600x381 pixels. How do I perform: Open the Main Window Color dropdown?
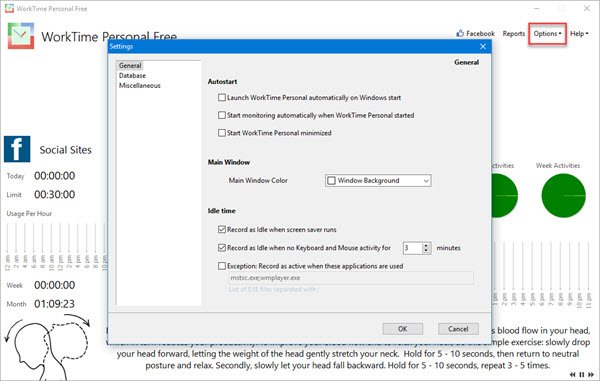(378, 181)
